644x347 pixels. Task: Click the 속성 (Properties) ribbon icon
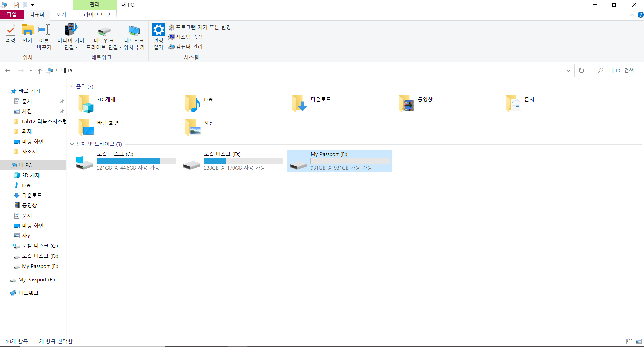(x=10, y=34)
